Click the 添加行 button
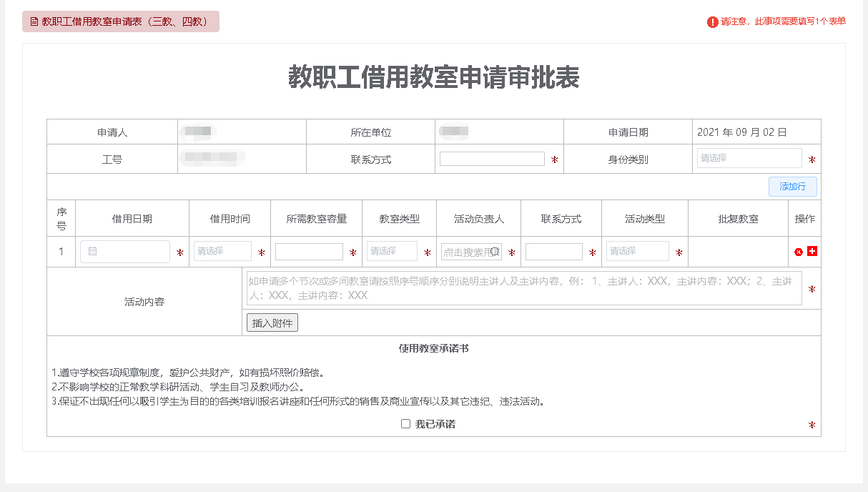The width and height of the screenshot is (868, 492). [x=792, y=187]
